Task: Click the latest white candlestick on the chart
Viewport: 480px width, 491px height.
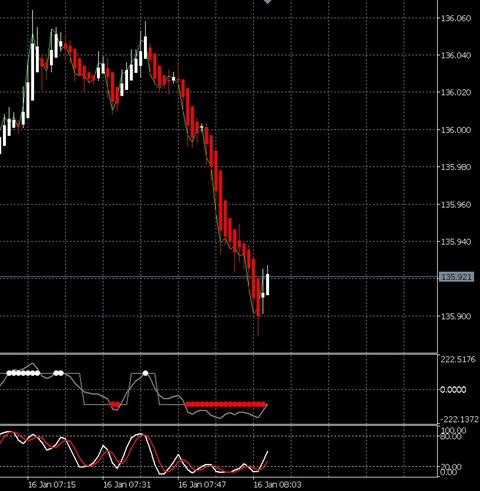Action: coord(267,284)
